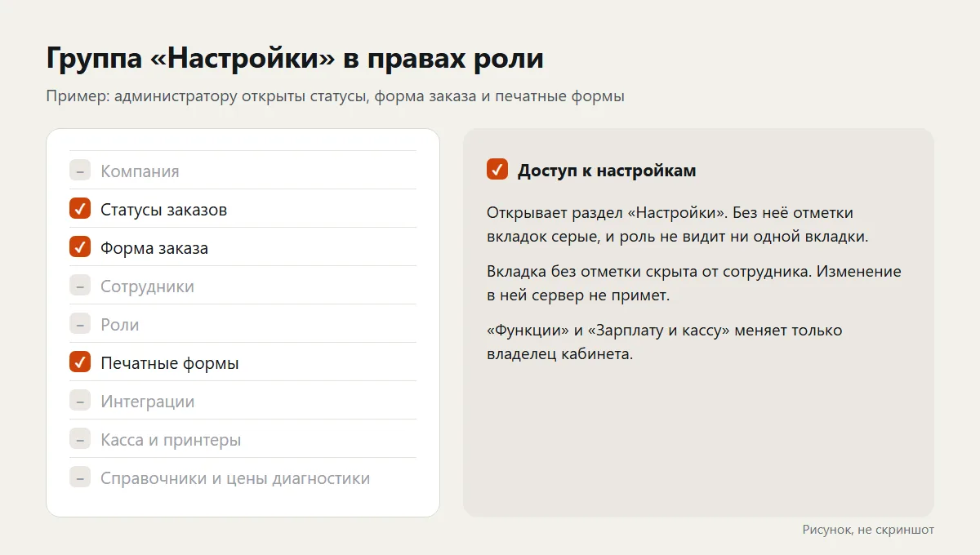Image resolution: width=980 pixels, height=555 pixels.
Task: Click the Печатные формы label text
Action: pyautogui.click(x=170, y=363)
